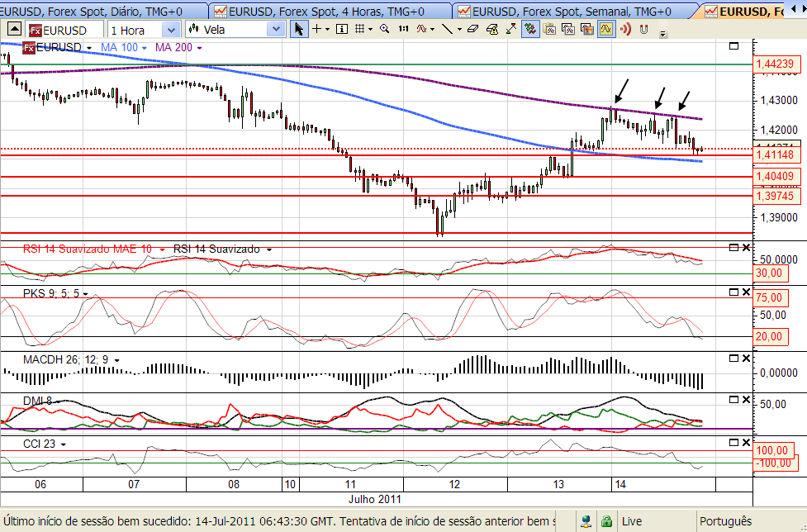Close the MACDH pane
This screenshot has width=807, height=532.
click(746, 359)
